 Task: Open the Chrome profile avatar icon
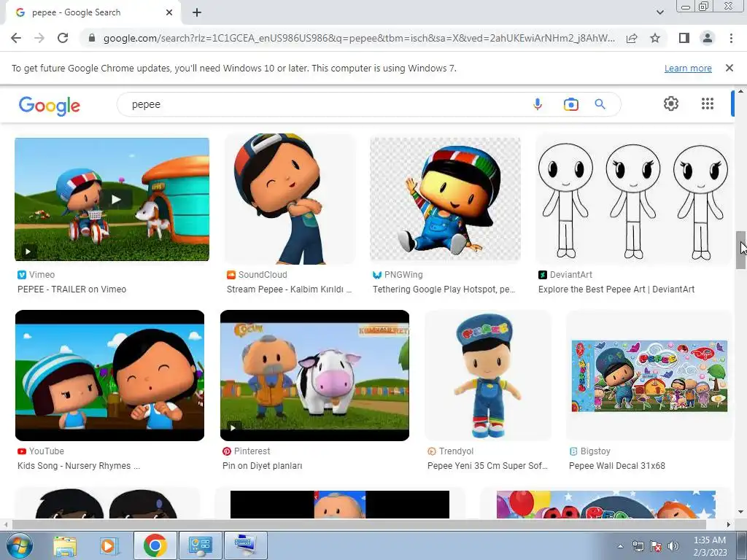click(x=708, y=38)
